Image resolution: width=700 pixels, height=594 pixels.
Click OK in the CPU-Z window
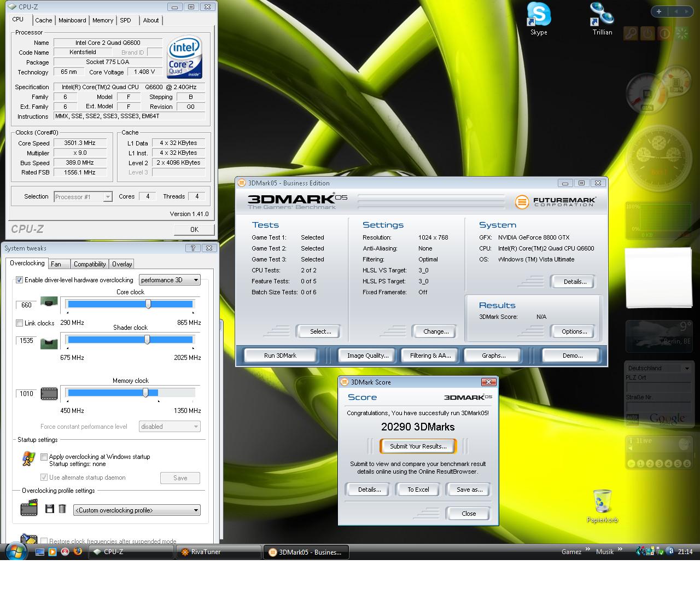coord(194,230)
